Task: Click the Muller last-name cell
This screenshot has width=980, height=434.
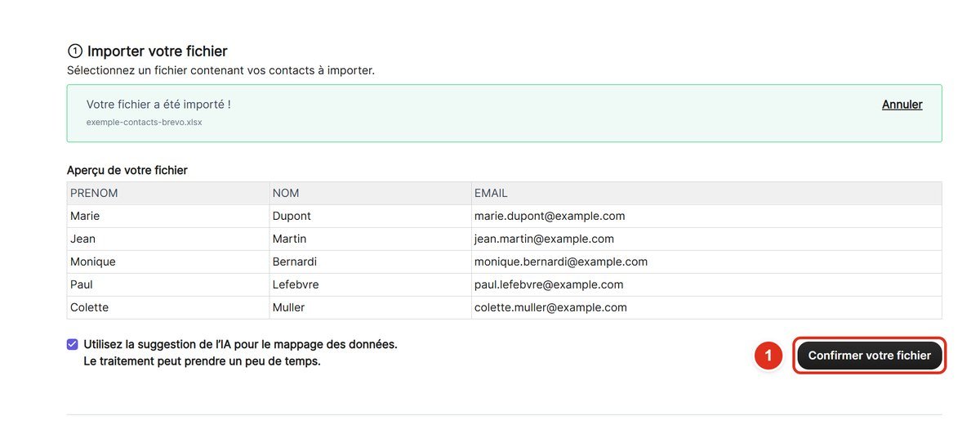Action: coord(370,308)
